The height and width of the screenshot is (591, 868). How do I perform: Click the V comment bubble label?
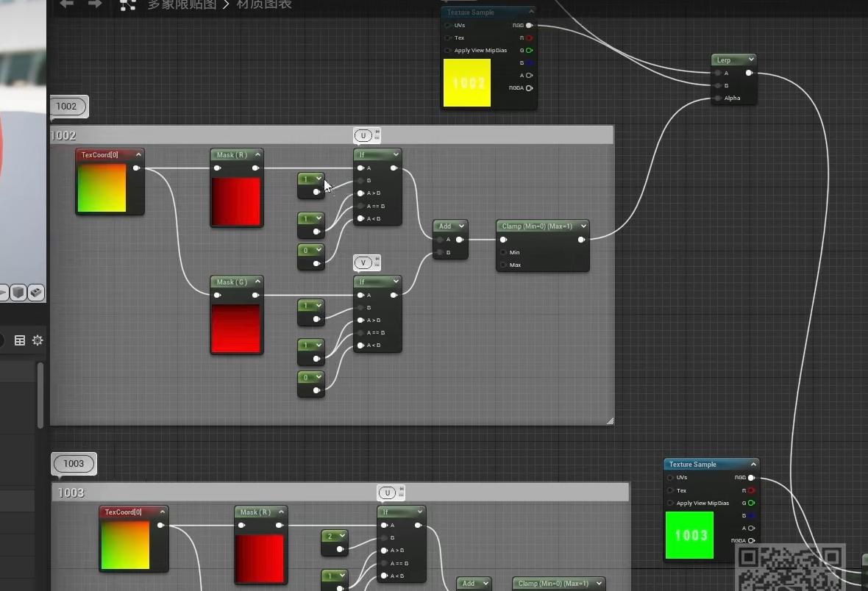pos(363,262)
